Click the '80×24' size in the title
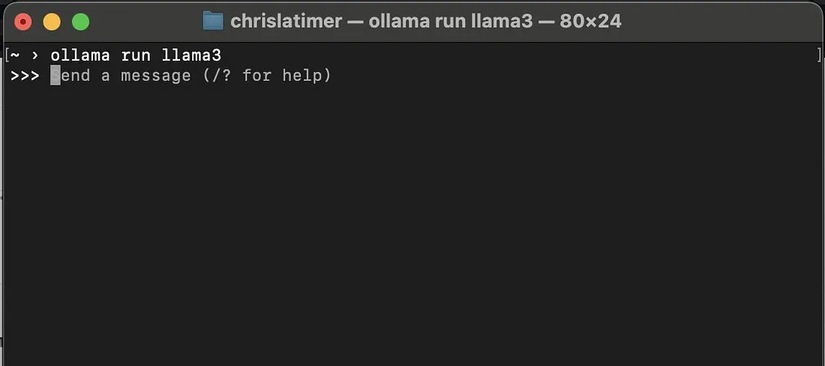Screen dimensions: 825x366 (591, 22)
